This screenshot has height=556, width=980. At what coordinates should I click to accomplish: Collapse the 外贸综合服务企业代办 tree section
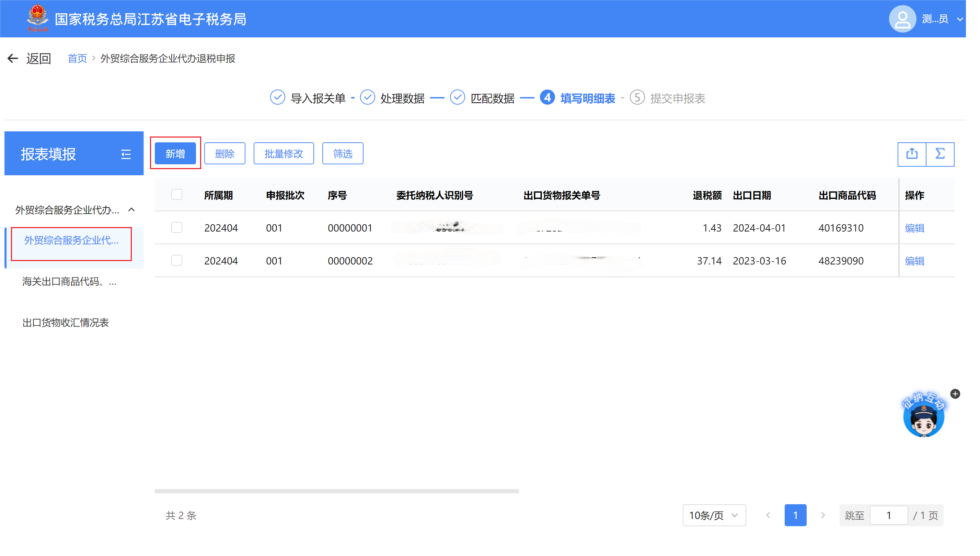click(131, 210)
